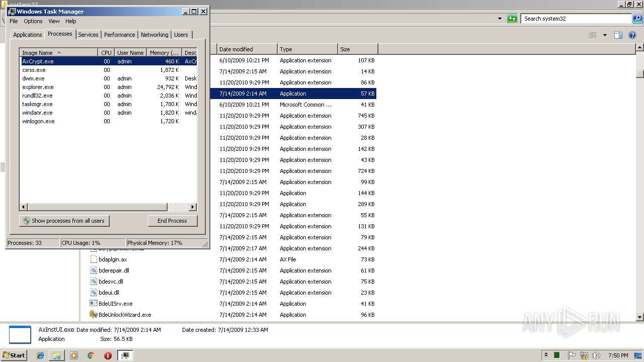This screenshot has width=644, height=362.
Task: Open Windows Explorer taskbar icon
Action: (x=57, y=355)
